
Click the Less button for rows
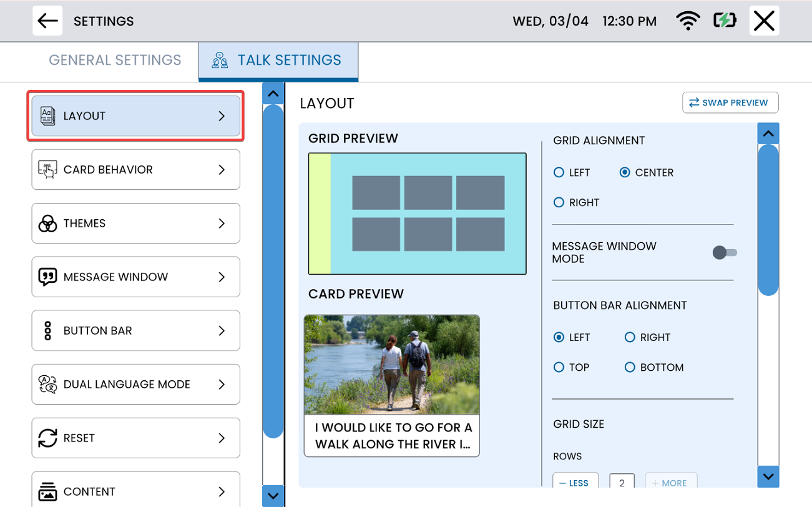pyautogui.click(x=575, y=483)
